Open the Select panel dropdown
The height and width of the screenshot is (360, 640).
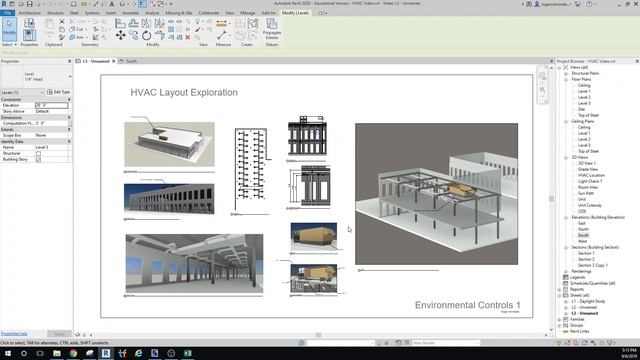[9, 44]
